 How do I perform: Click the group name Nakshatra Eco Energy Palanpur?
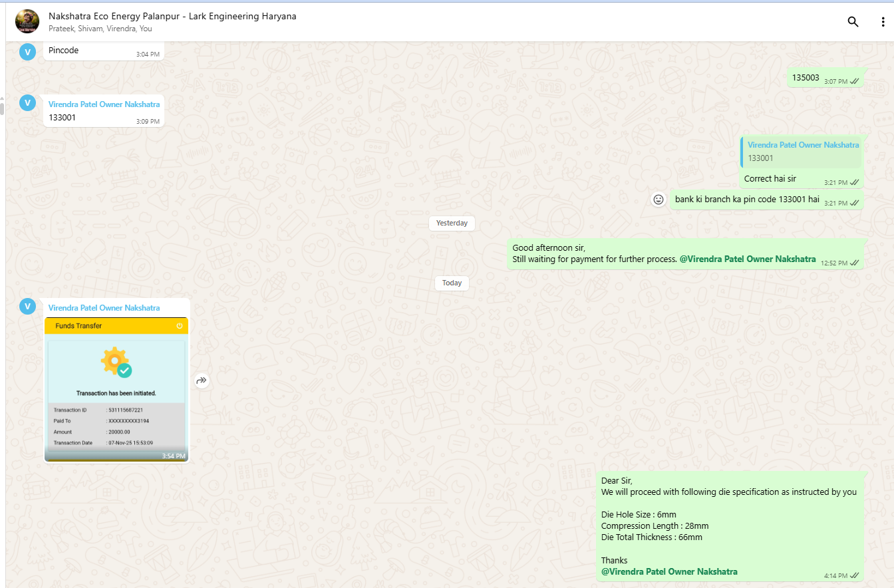click(x=172, y=16)
